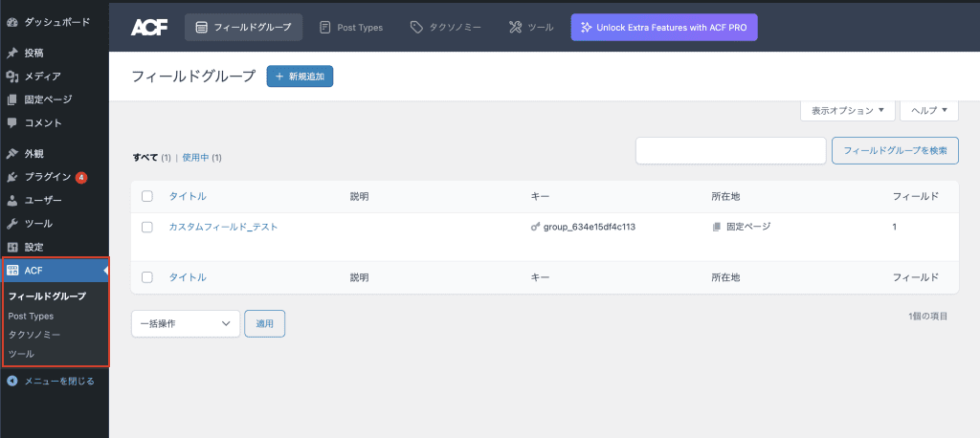Expand the 表示オプション screen options panel
Viewport: 980px width, 438px height.
click(848, 111)
